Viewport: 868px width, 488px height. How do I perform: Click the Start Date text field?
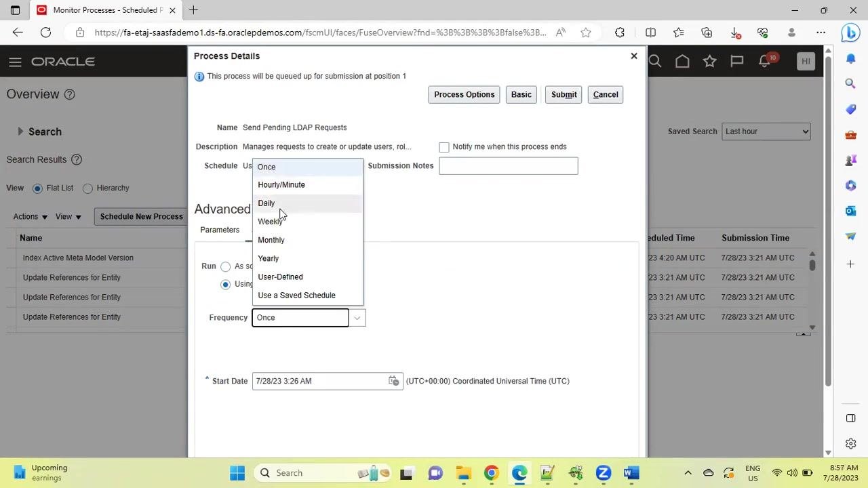319,381
